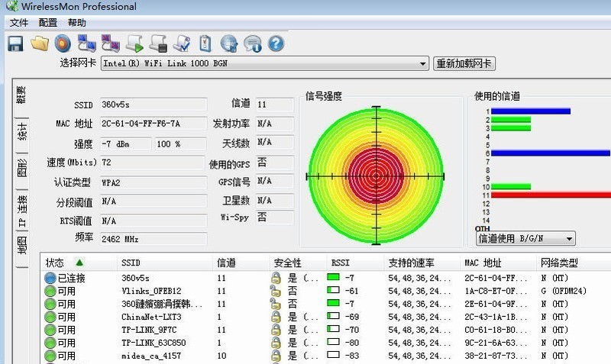Click the speech bubble info icon
611x364 pixels.
253,43
